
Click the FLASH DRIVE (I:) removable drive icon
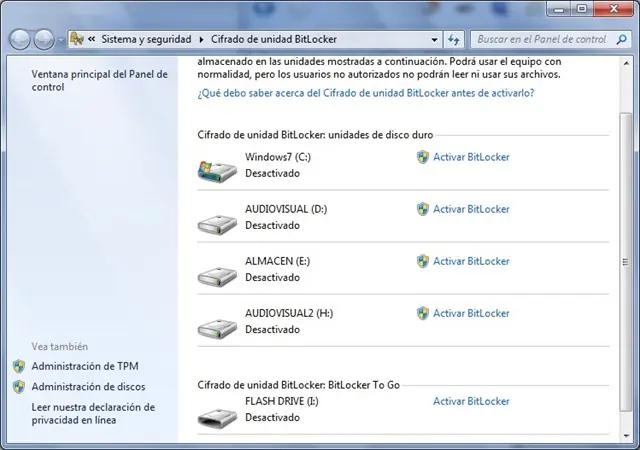[x=217, y=418]
